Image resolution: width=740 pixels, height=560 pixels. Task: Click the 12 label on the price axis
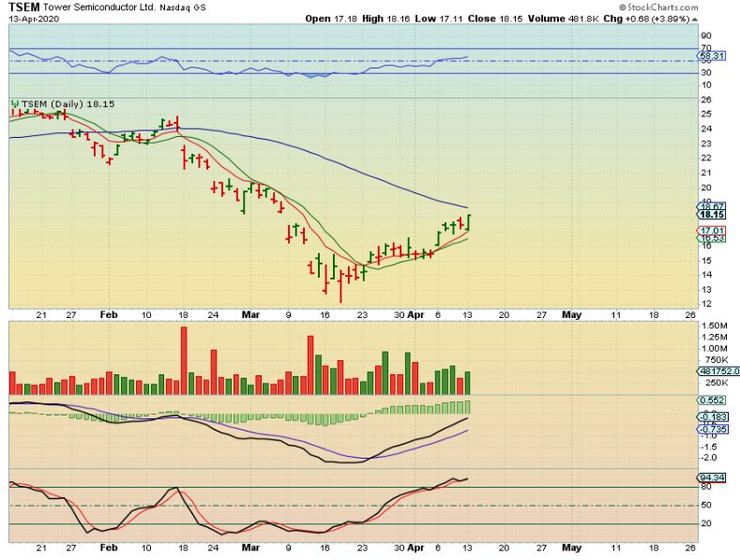tap(706, 304)
